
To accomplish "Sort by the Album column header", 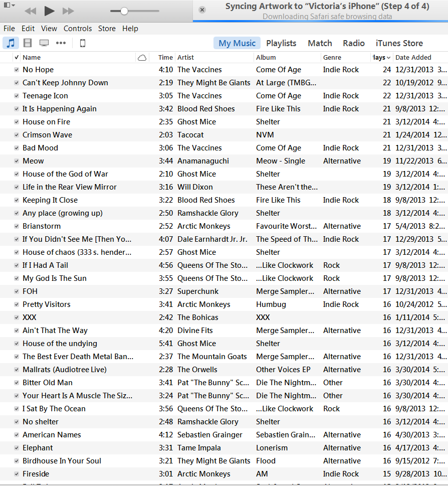I will tap(266, 57).
